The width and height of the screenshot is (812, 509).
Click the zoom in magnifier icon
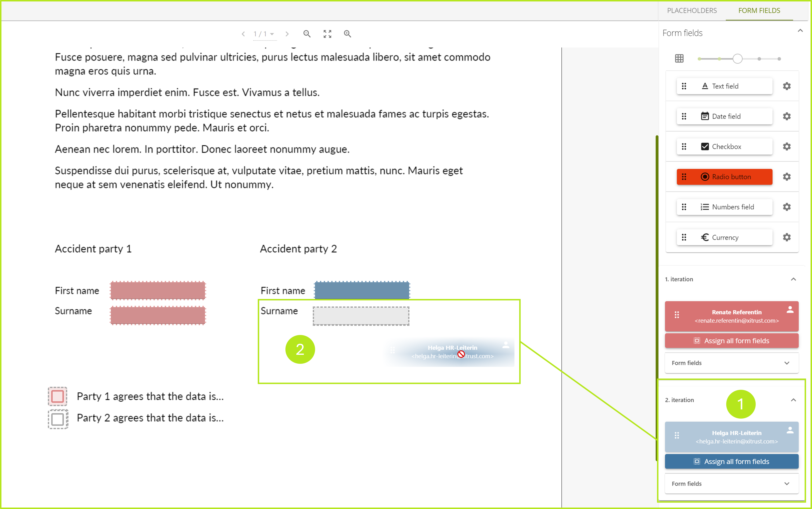click(x=347, y=34)
